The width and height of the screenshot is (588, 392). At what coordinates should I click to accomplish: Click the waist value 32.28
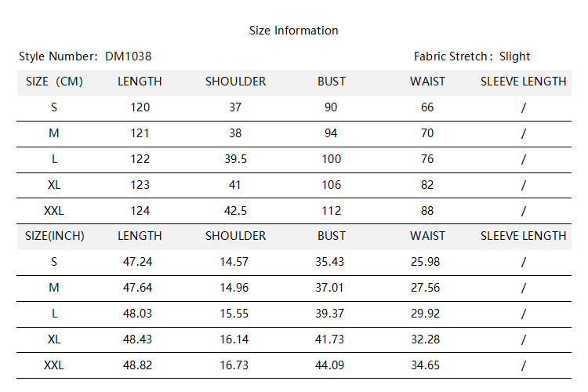427,339
